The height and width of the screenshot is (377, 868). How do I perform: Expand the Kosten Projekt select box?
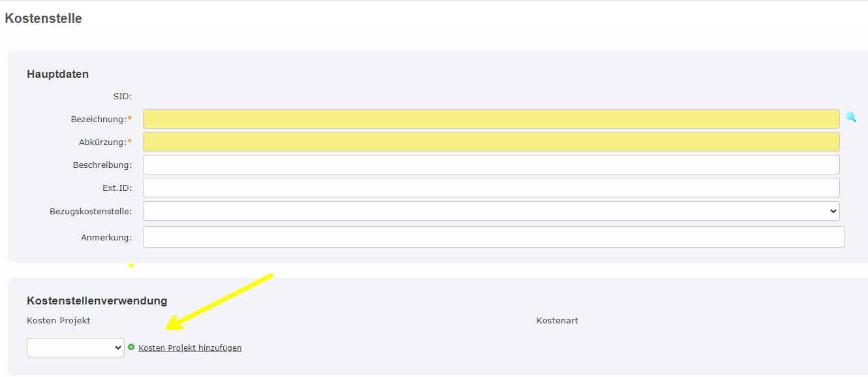click(76, 348)
